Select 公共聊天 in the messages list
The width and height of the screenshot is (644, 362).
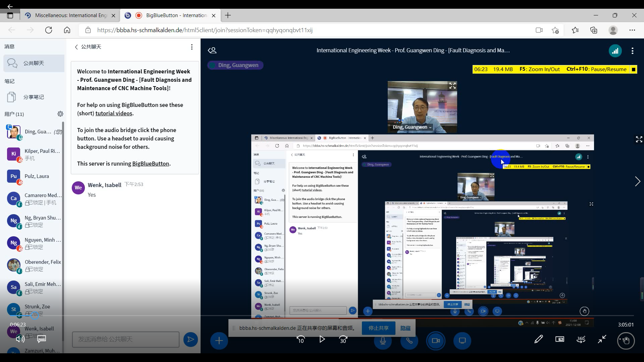pyautogui.click(x=34, y=63)
